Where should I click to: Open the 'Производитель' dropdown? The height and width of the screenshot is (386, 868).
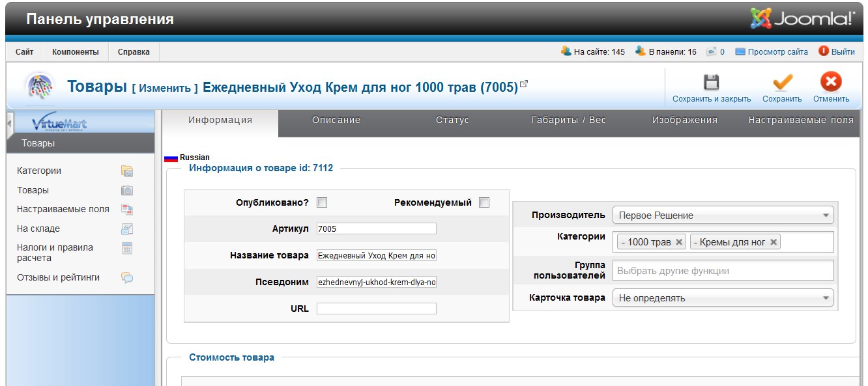tap(723, 215)
